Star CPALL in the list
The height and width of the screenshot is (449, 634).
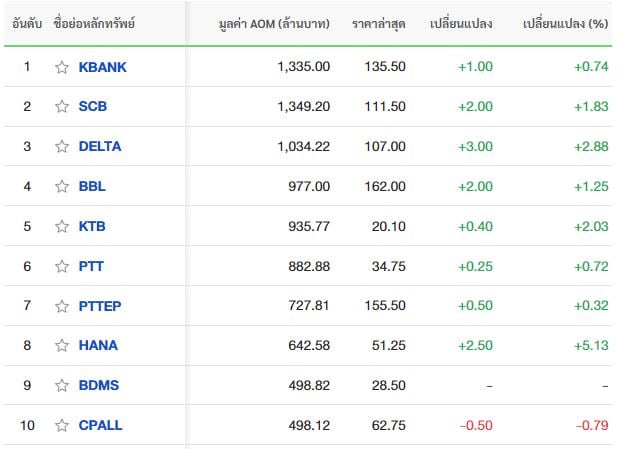point(62,426)
